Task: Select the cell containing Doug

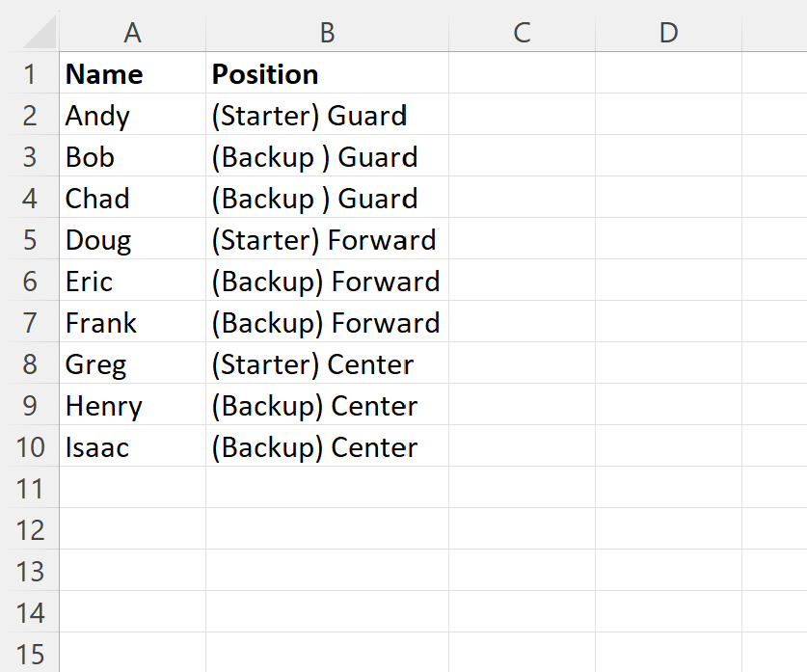Action: (133, 240)
